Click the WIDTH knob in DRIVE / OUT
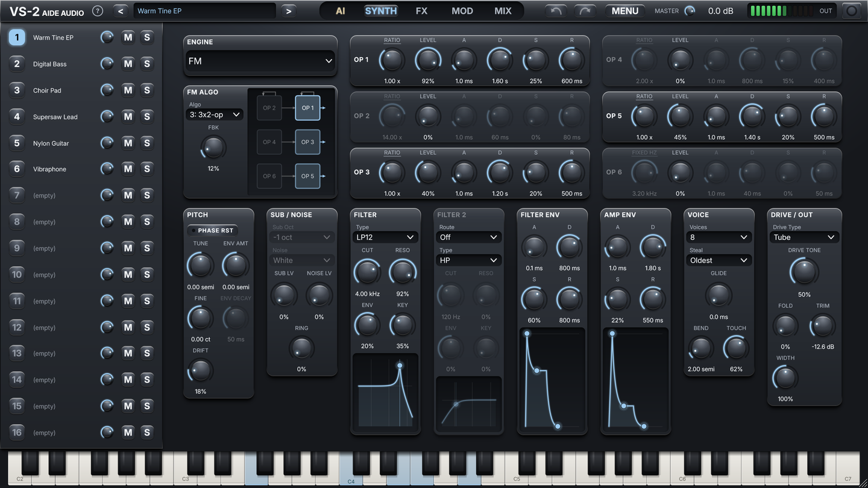This screenshot has width=868, height=488. click(785, 378)
